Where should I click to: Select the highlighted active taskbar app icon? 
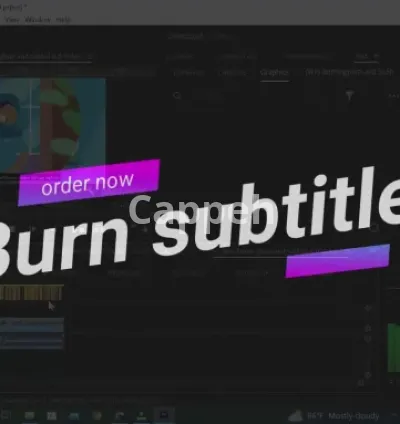pos(164,415)
